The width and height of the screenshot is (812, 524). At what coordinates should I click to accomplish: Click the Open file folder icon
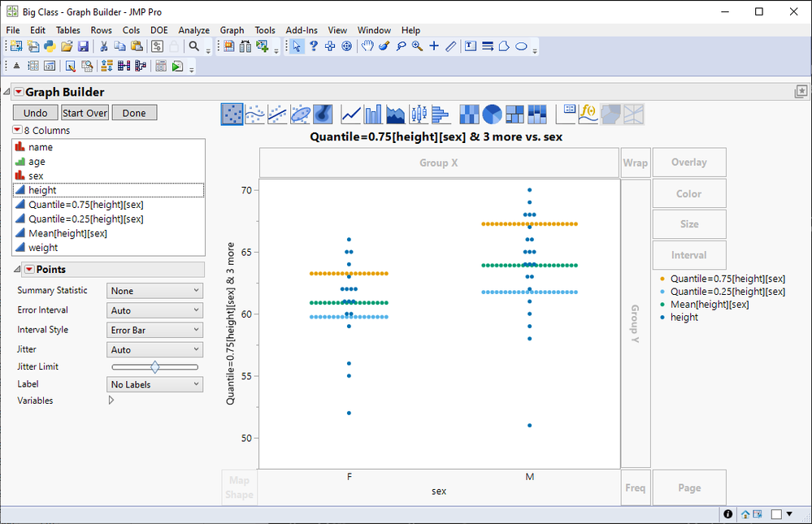(x=67, y=46)
